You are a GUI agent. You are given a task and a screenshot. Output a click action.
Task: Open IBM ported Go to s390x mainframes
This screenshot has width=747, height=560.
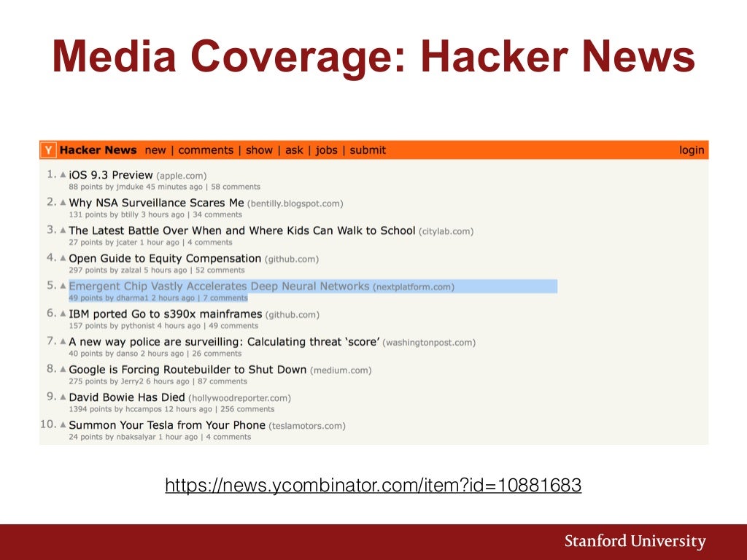tap(166, 314)
